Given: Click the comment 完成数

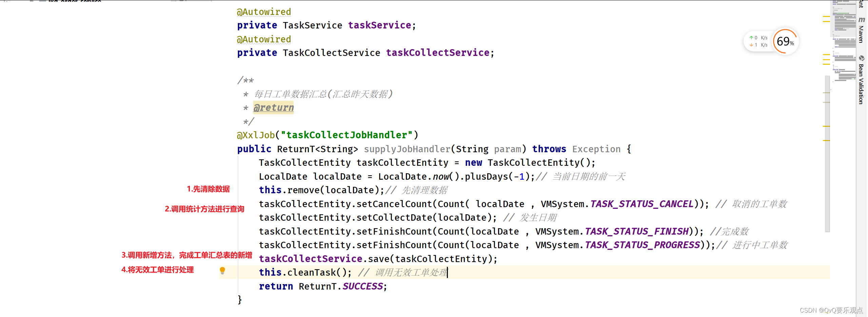Looking at the screenshot, I should (735, 232).
